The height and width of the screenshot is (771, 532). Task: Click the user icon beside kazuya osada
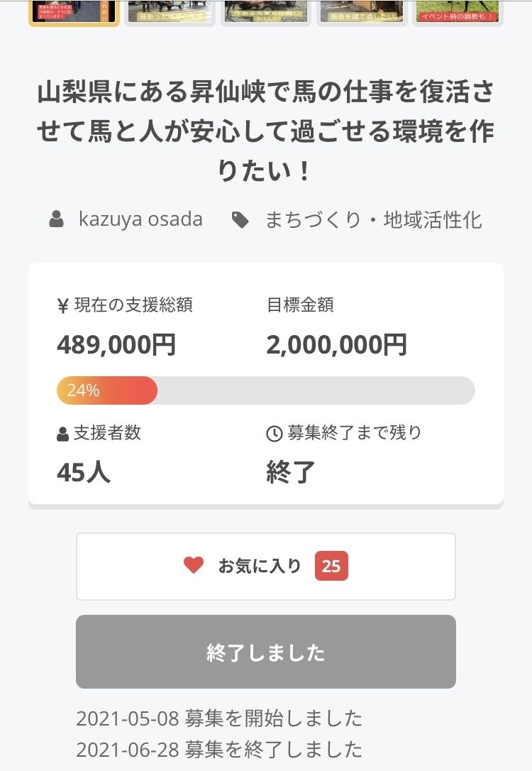57,220
